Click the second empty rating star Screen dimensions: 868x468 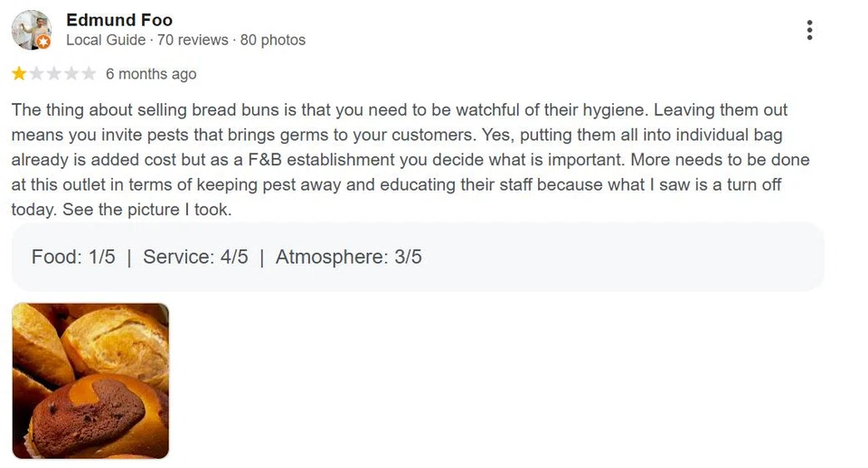click(36, 73)
